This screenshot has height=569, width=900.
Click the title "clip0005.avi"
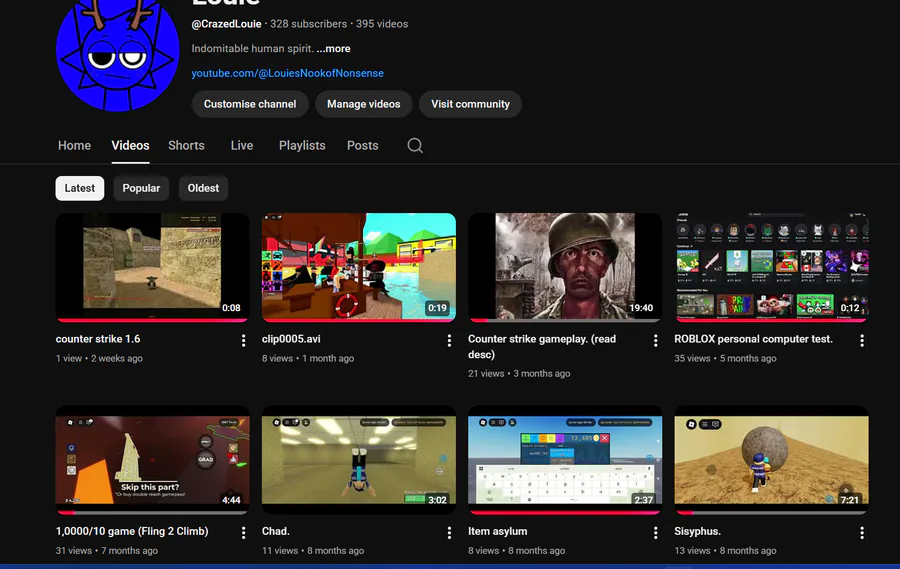tap(291, 339)
